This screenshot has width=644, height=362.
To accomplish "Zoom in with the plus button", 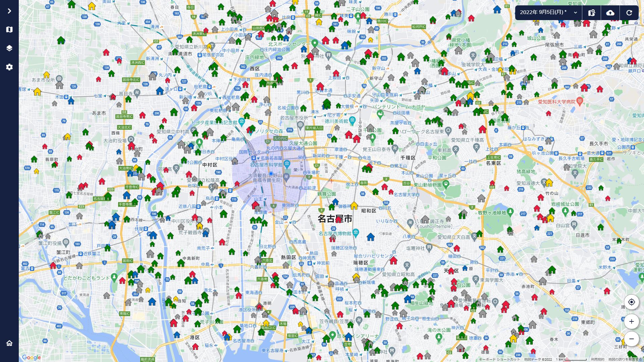I will (631, 321).
